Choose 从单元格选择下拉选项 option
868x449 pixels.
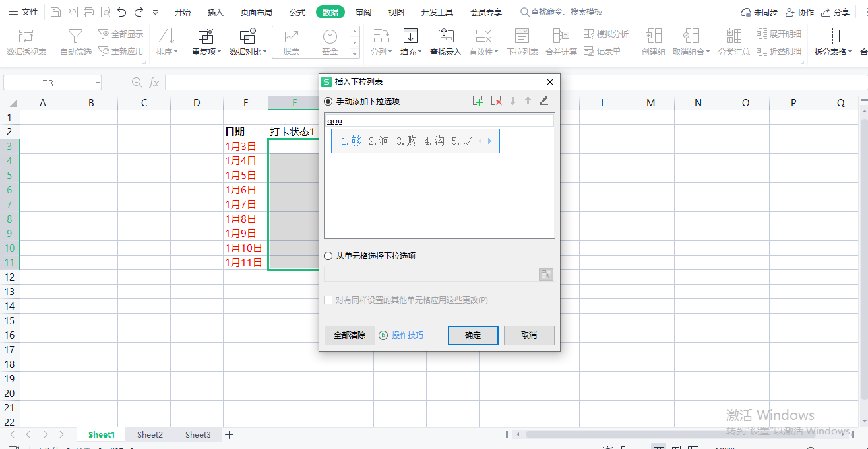[328, 257]
